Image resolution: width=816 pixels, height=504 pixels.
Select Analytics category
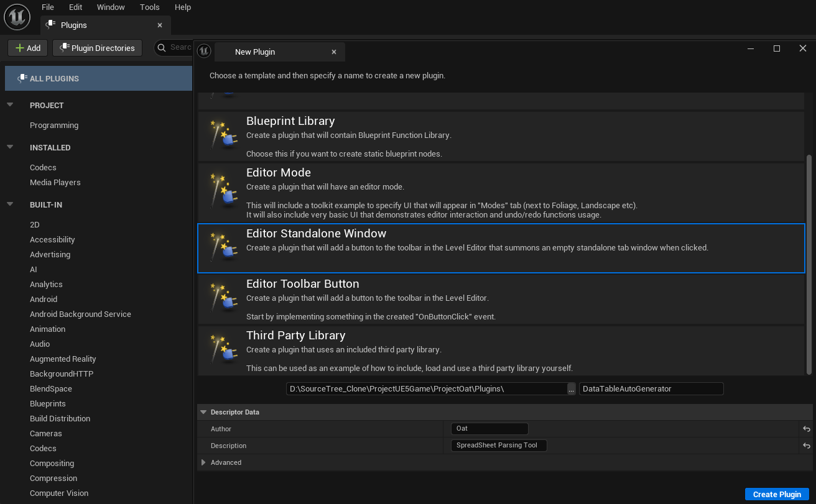[46, 284]
